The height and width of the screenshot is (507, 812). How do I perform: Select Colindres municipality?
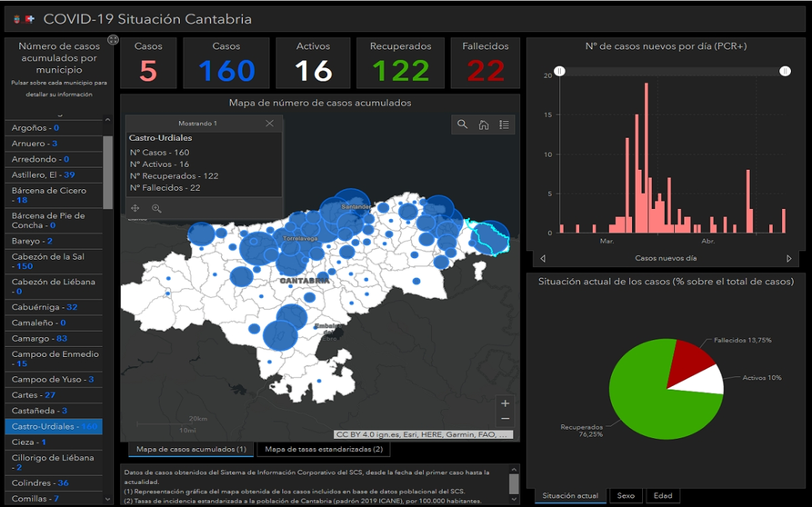(x=54, y=482)
